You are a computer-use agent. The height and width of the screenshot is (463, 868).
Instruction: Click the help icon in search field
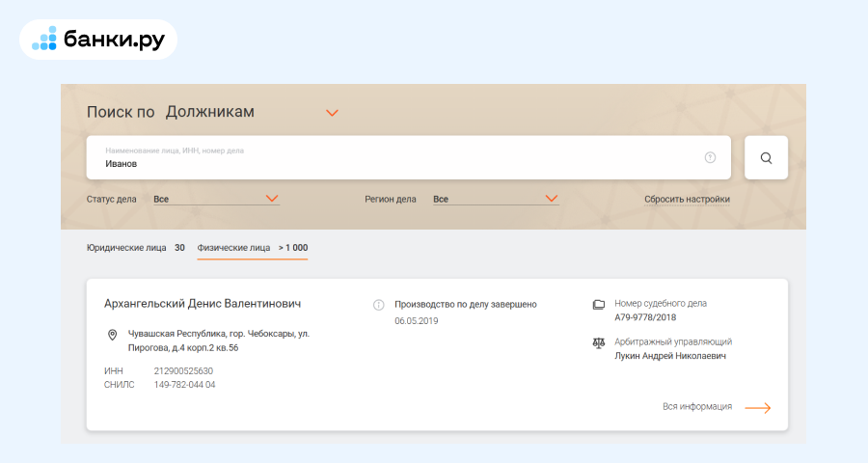point(710,157)
